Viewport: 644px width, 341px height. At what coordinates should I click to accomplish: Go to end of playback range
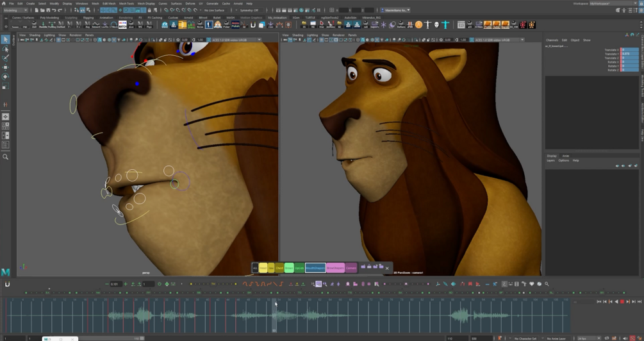[640, 302]
